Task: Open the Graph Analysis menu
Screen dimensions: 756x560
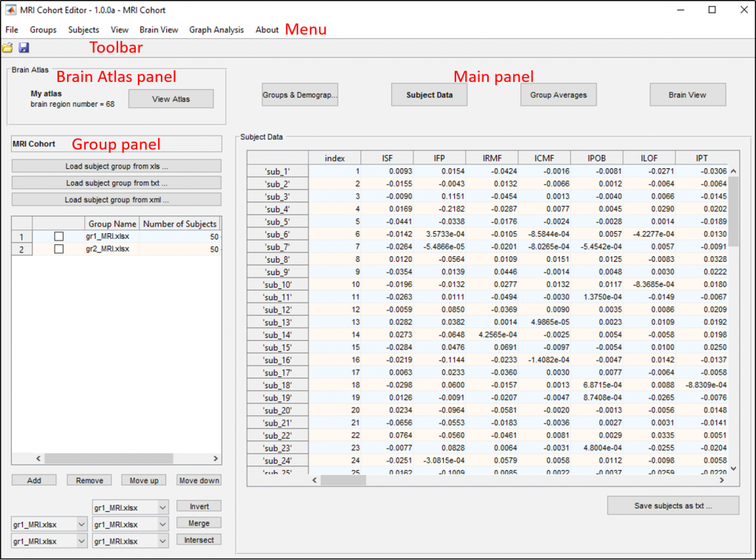Action: tap(216, 30)
